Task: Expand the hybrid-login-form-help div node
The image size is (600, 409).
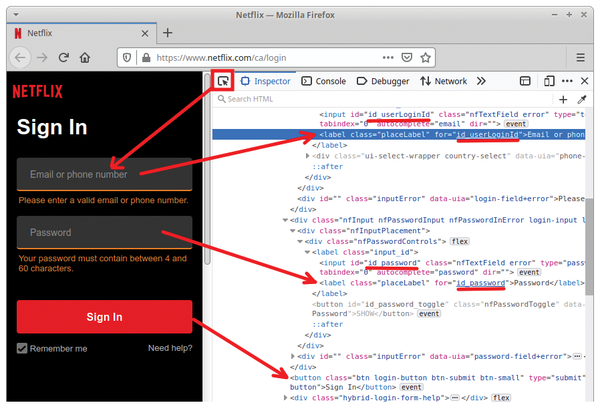Action: [285, 398]
